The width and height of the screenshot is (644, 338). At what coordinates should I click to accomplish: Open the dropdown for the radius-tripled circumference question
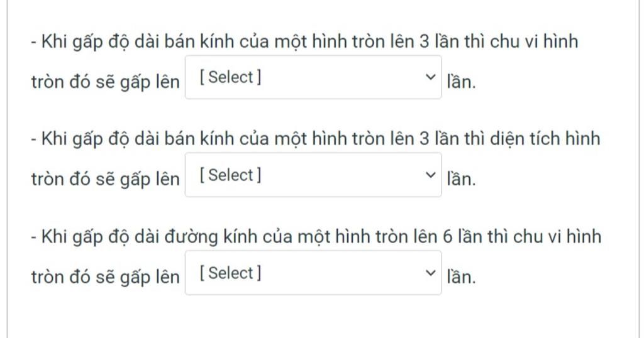point(313,77)
